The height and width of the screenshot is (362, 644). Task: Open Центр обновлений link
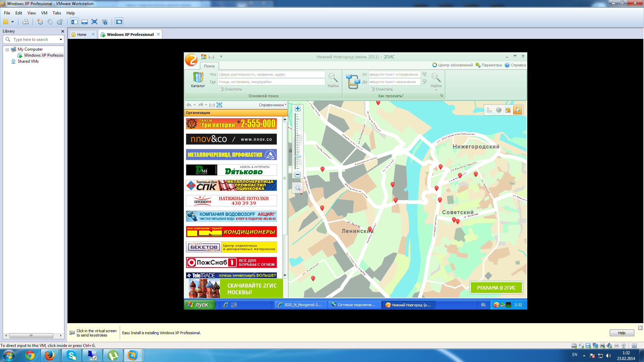click(452, 65)
